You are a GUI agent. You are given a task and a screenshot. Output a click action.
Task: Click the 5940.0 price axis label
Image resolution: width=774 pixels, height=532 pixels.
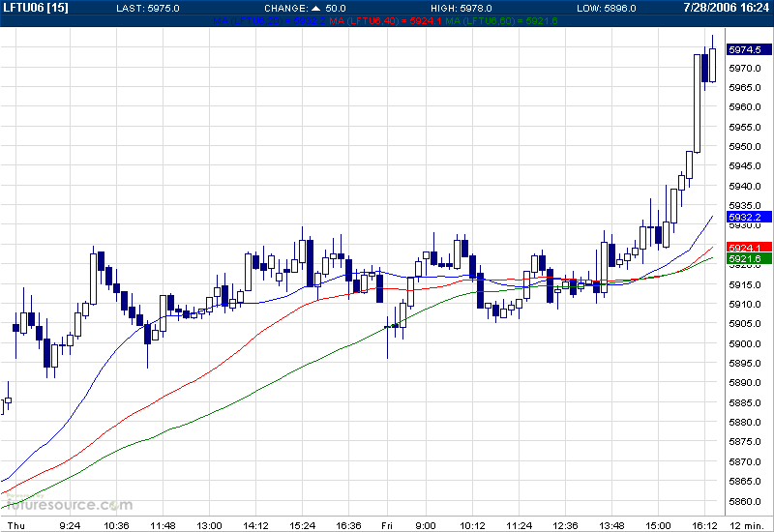[745, 186]
